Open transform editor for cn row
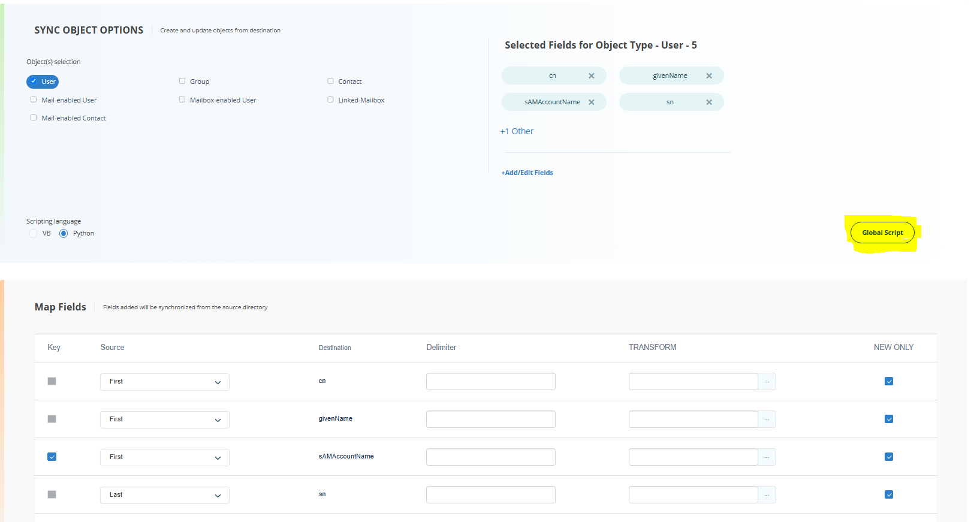Screen dimensions: 980x522 pyautogui.click(x=767, y=382)
